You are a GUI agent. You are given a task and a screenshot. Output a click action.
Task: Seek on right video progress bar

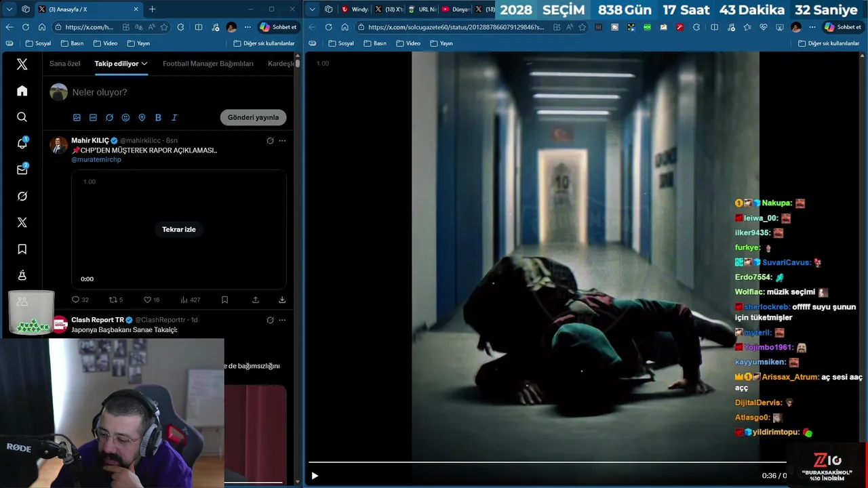[547, 463]
